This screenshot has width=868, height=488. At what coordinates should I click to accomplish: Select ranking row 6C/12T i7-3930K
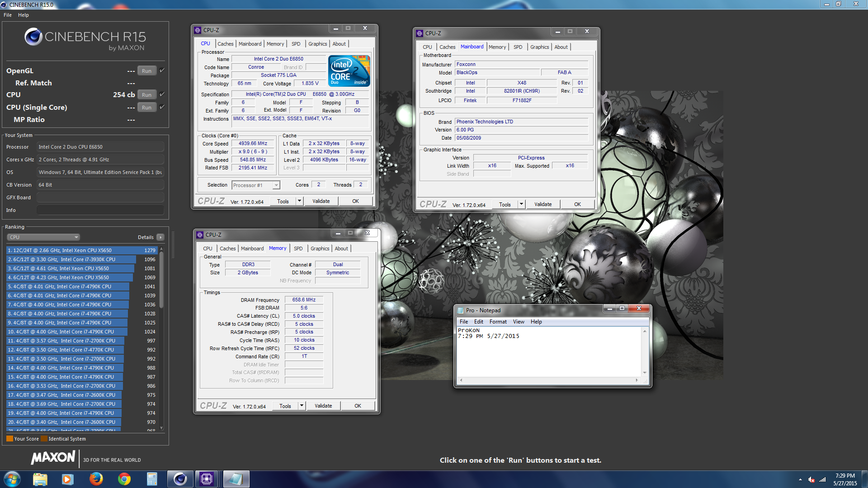82,259
